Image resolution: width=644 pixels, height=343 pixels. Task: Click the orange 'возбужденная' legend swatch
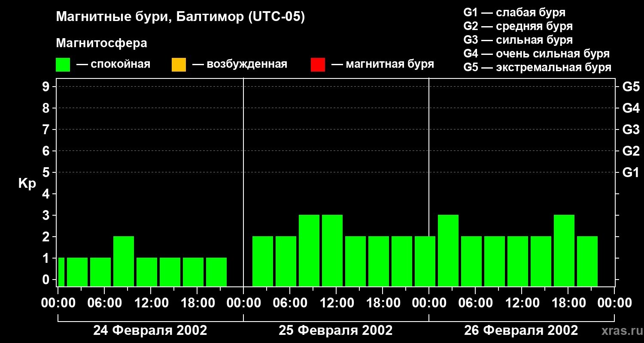(x=179, y=65)
